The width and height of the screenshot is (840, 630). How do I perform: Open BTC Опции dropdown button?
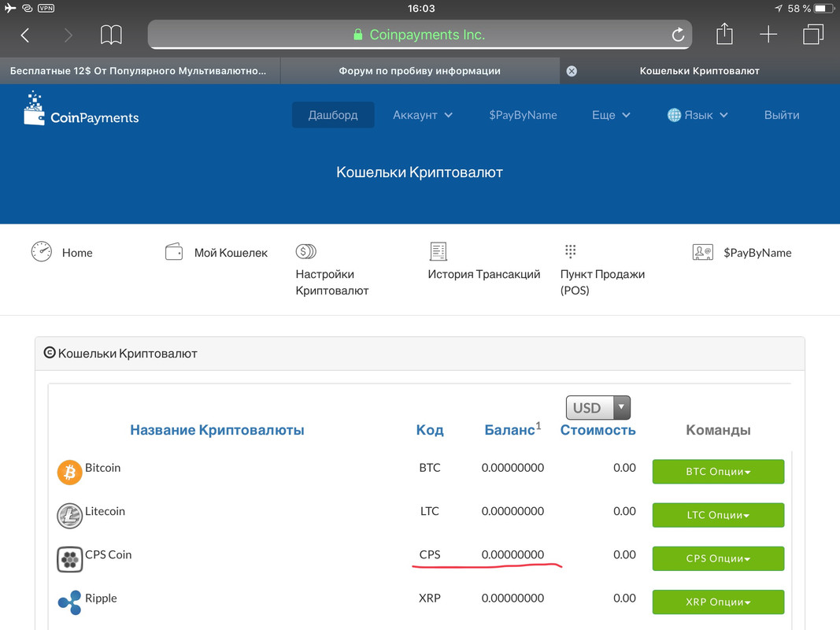(x=718, y=472)
